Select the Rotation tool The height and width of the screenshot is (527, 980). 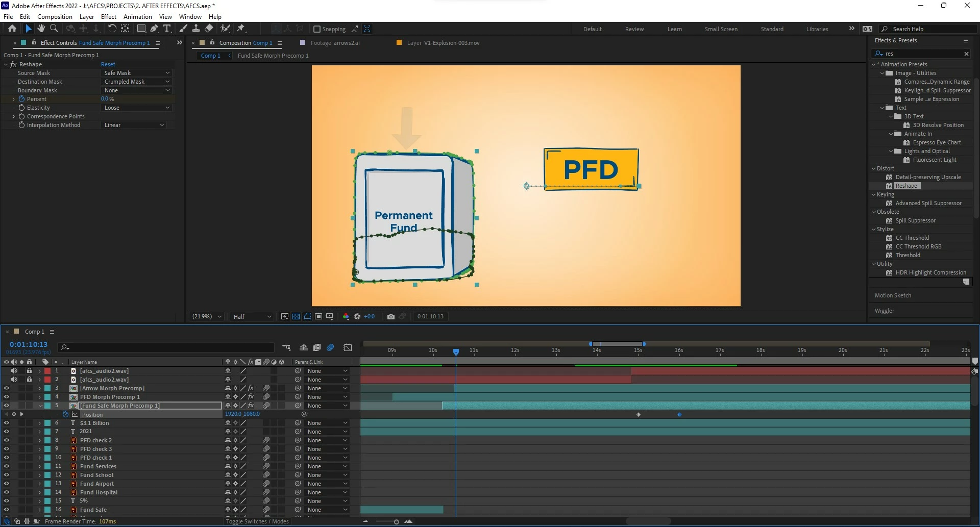[x=112, y=29]
